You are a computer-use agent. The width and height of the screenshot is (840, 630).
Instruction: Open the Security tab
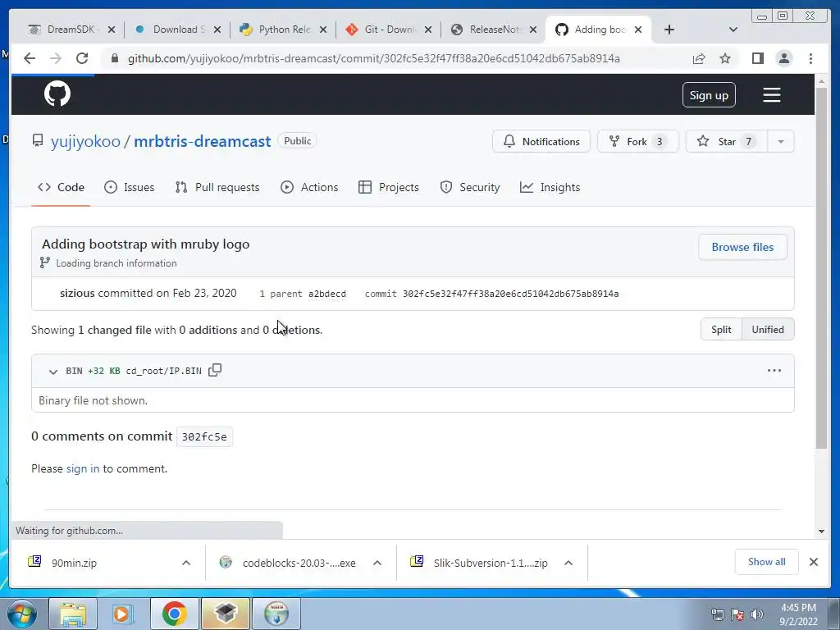pyautogui.click(x=470, y=187)
